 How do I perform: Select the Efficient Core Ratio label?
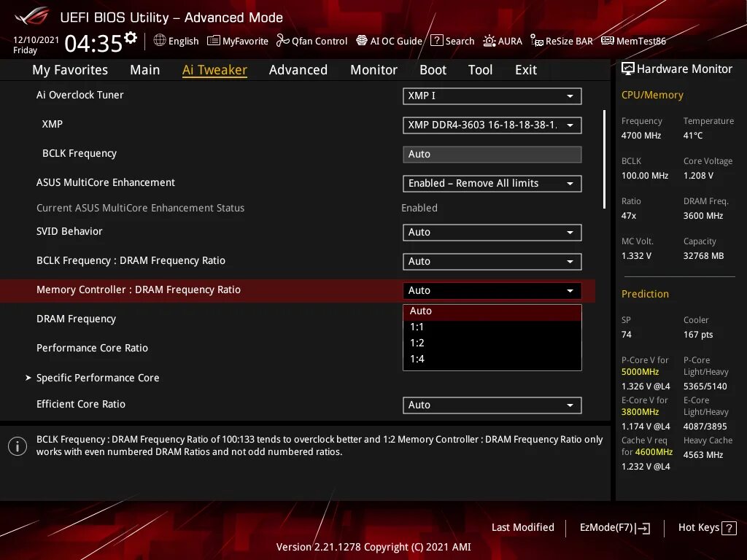tap(81, 404)
